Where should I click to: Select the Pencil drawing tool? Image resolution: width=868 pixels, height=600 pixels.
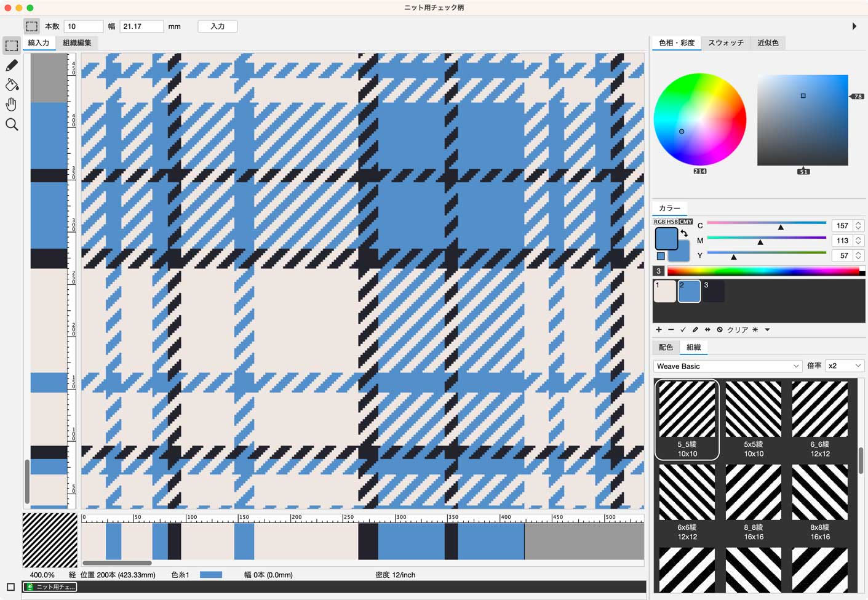11,66
